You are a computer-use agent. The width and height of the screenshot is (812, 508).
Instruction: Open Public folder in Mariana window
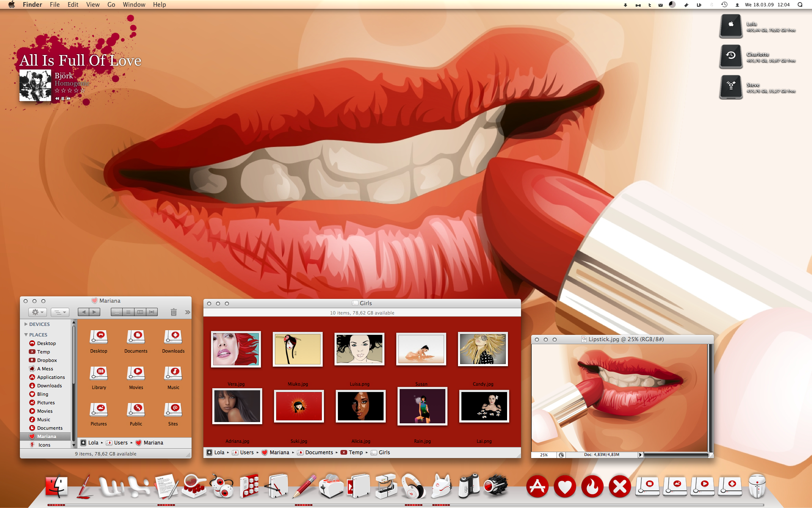coord(136,414)
